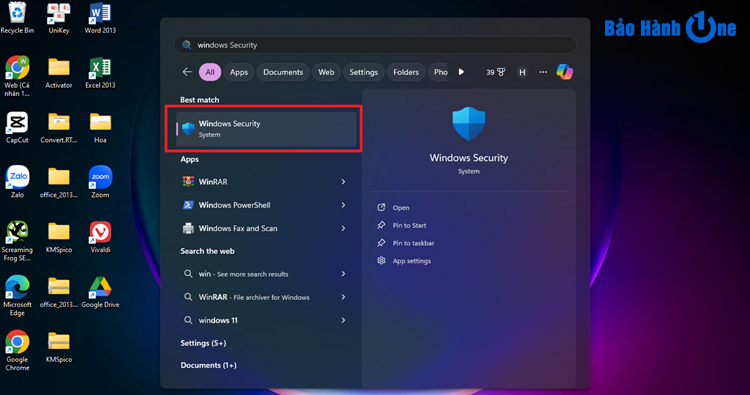The width and height of the screenshot is (750, 395).
Task: Open the Windows Security best match result
Action: [x=266, y=129]
